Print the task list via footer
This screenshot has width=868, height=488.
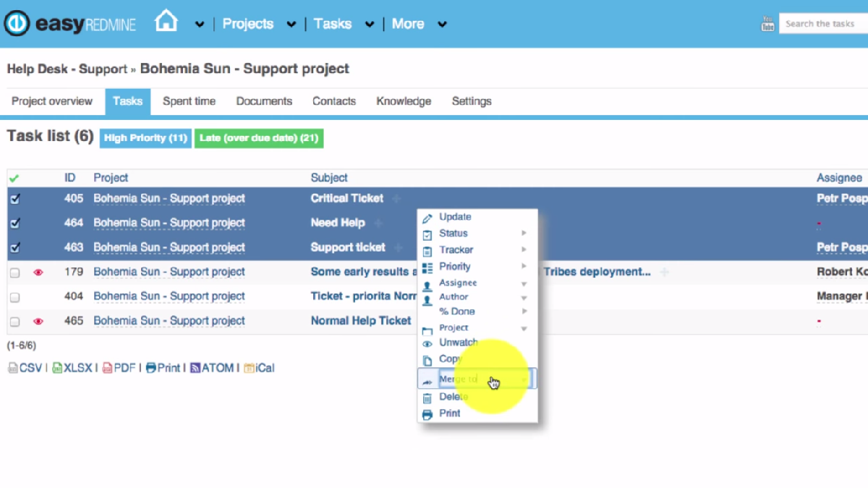point(163,368)
